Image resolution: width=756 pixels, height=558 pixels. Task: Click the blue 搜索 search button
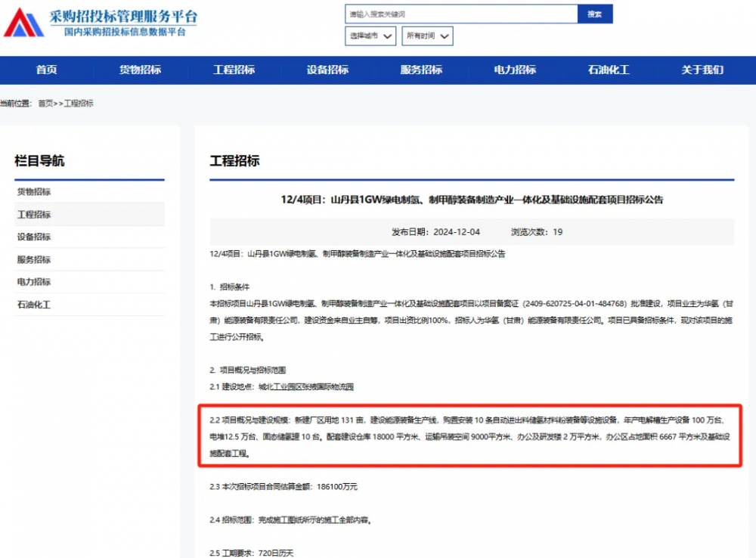[594, 14]
